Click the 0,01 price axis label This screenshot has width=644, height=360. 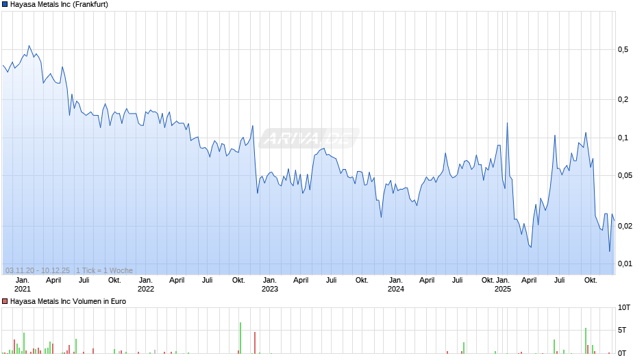pyautogui.click(x=625, y=264)
